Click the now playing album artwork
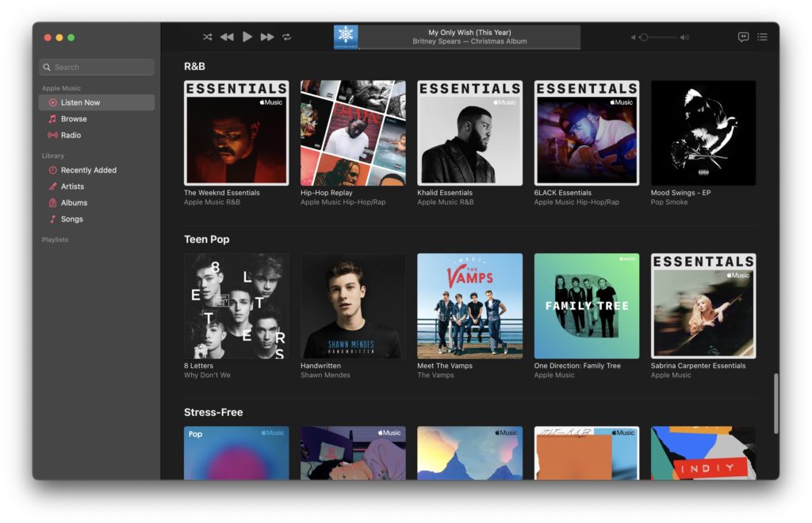This screenshot has width=812, height=523. tap(346, 37)
